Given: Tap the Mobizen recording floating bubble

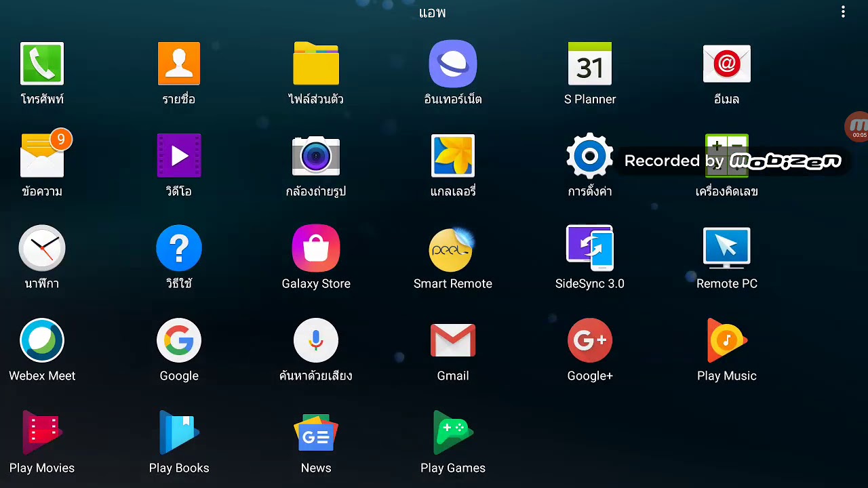Looking at the screenshot, I should click(856, 127).
